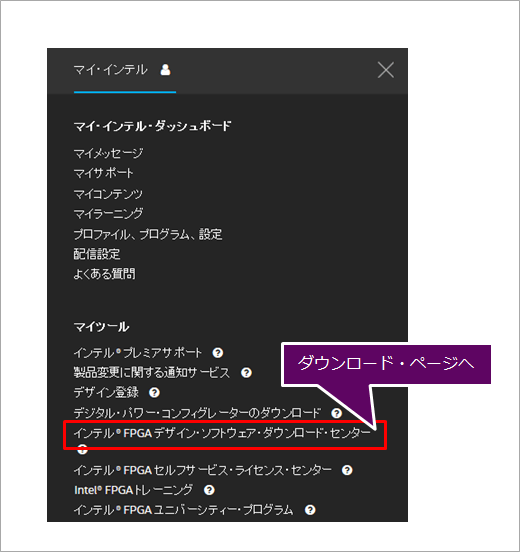Viewport: 520px width, 552px height.
Task: Go to マイコンテンツ
Action: [108, 193]
